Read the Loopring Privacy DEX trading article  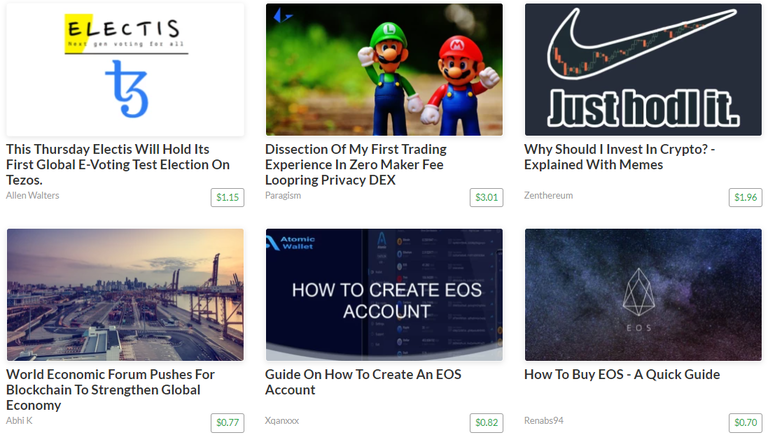356,165
